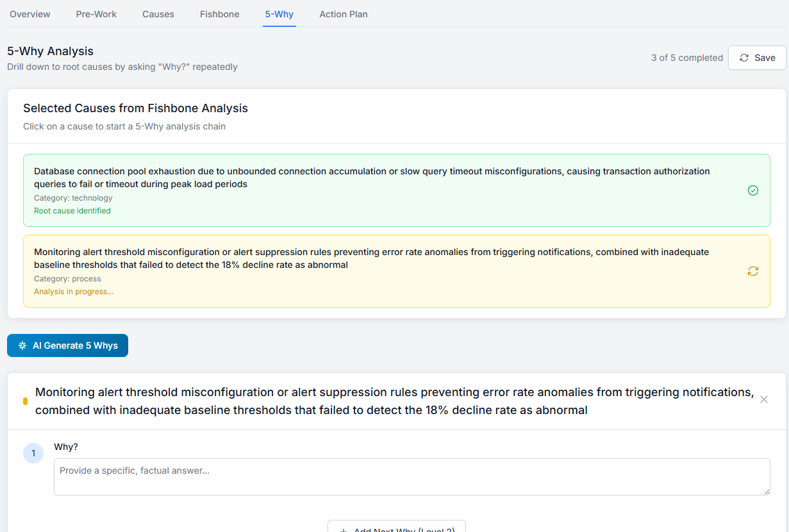Click the 'Drill down to root causes' subtitle

122,67
